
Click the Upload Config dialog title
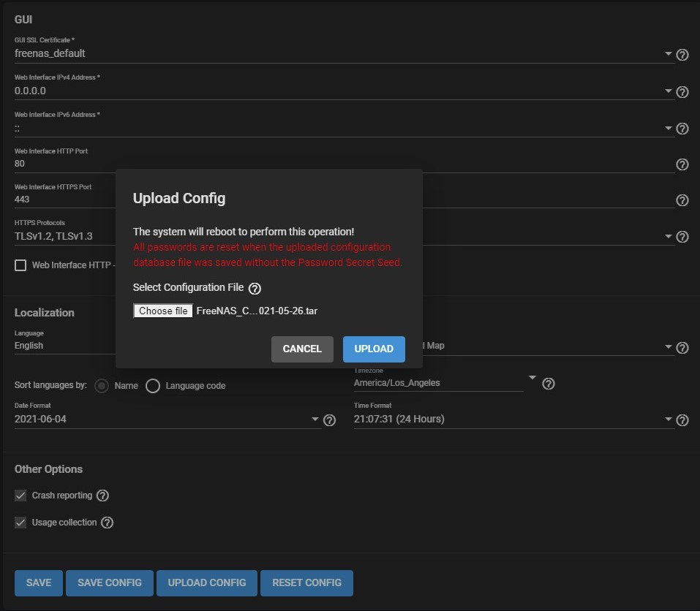point(179,199)
